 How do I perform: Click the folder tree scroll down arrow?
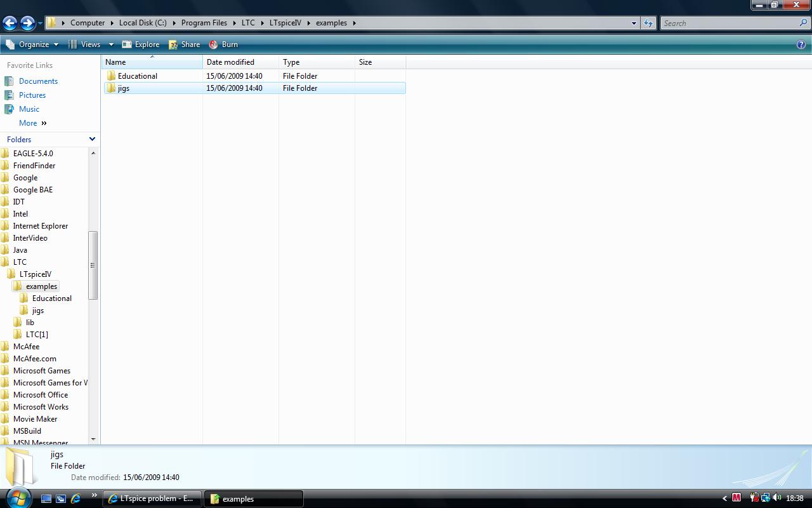click(x=93, y=439)
